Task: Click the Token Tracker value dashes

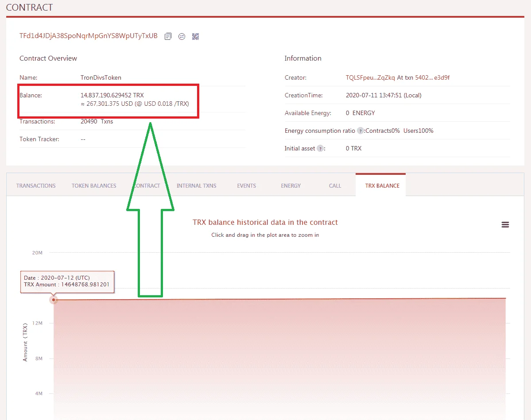Action: point(83,139)
